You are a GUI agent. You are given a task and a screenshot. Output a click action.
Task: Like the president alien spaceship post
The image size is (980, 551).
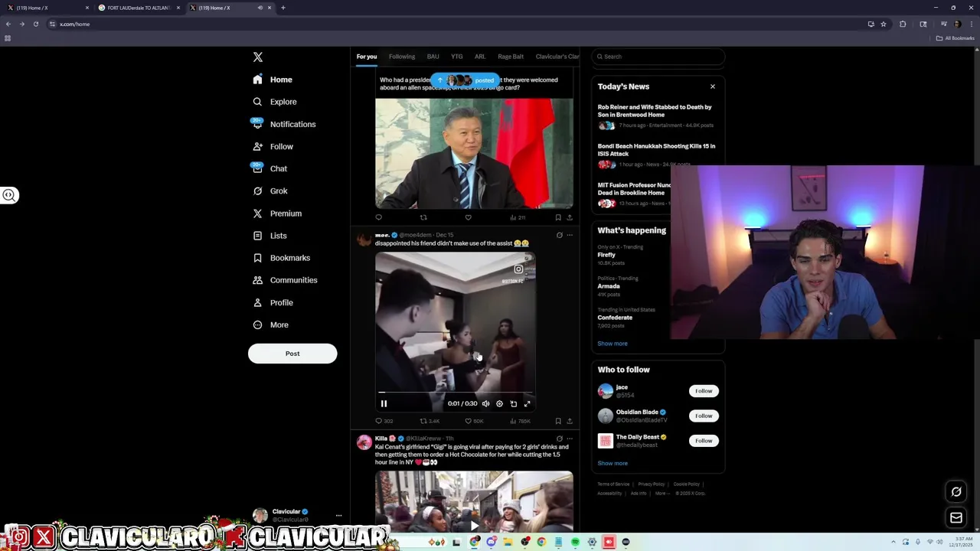pos(468,217)
